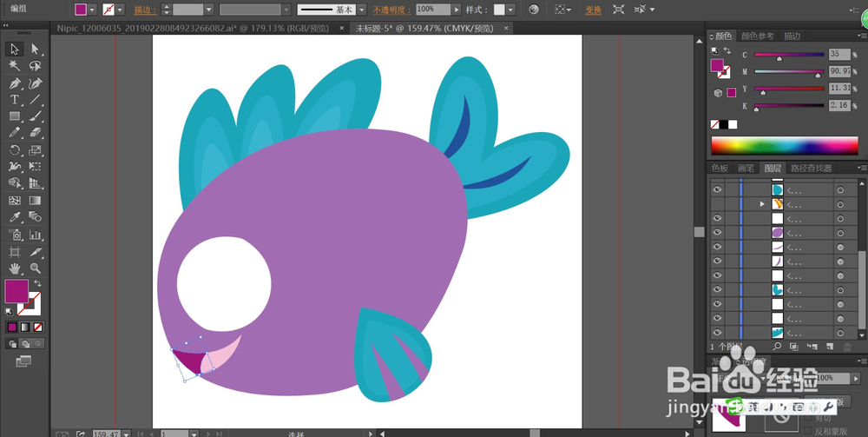Open the fill color dropdown in control bar

coord(93,10)
